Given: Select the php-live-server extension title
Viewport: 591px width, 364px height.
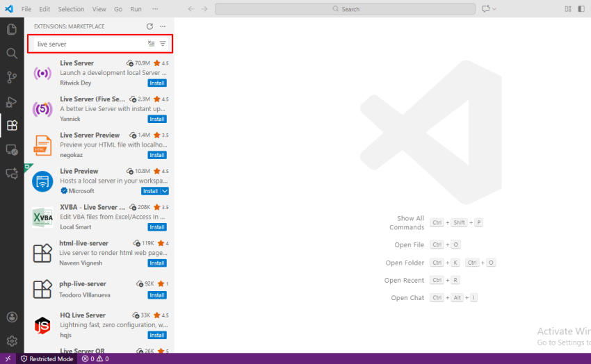Looking at the screenshot, I should point(83,284).
